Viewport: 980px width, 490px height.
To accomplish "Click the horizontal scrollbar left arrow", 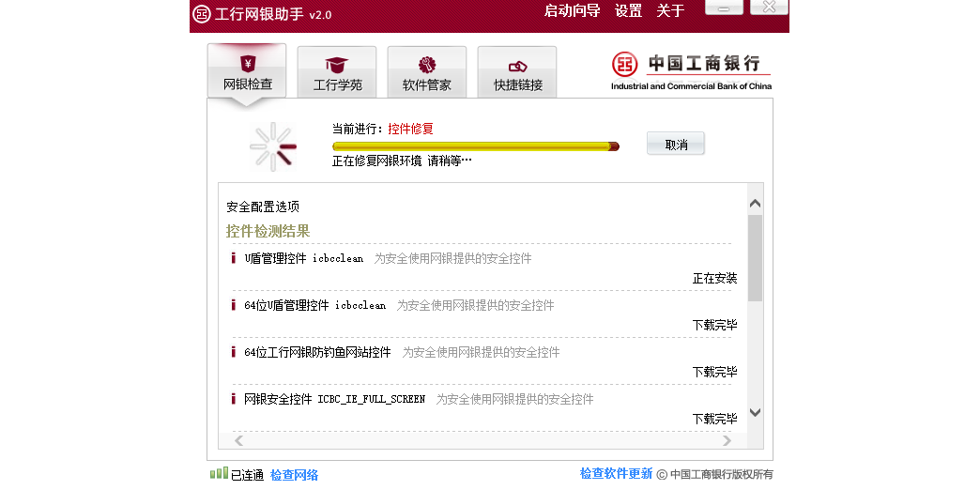I will (238, 440).
